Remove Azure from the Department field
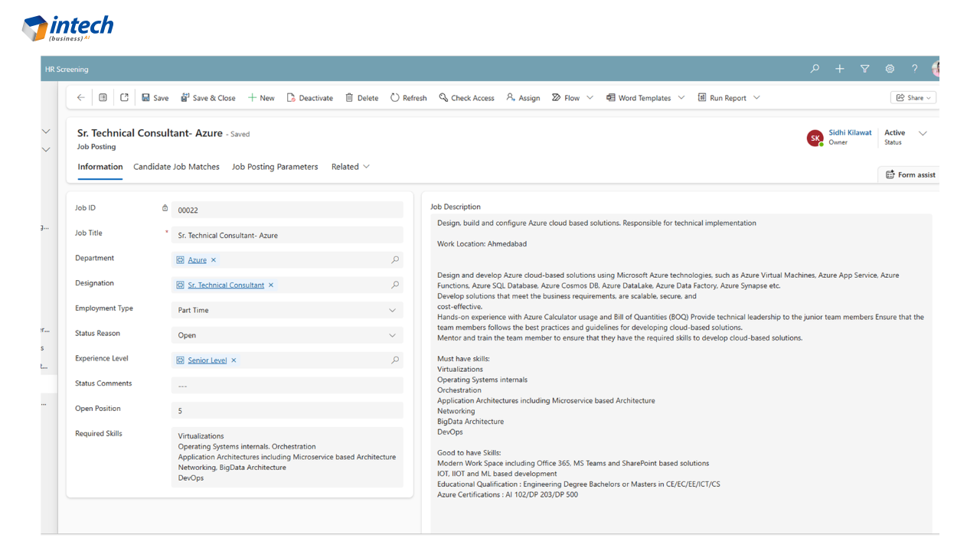Viewport: 980px width, 551px height. pyautogui.click(x=214, y=260)
